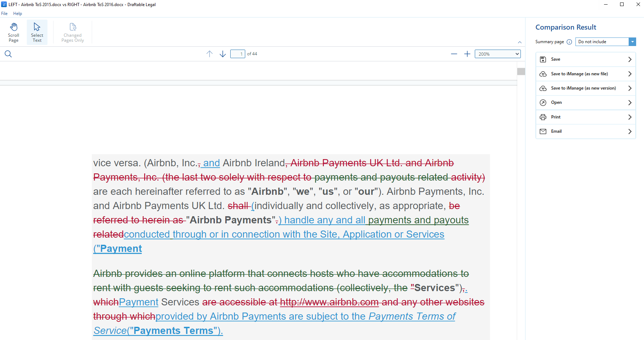The width and height of the screenshot is (644, 340).
Task: Click the deleted word "related"
Action: 109,234
